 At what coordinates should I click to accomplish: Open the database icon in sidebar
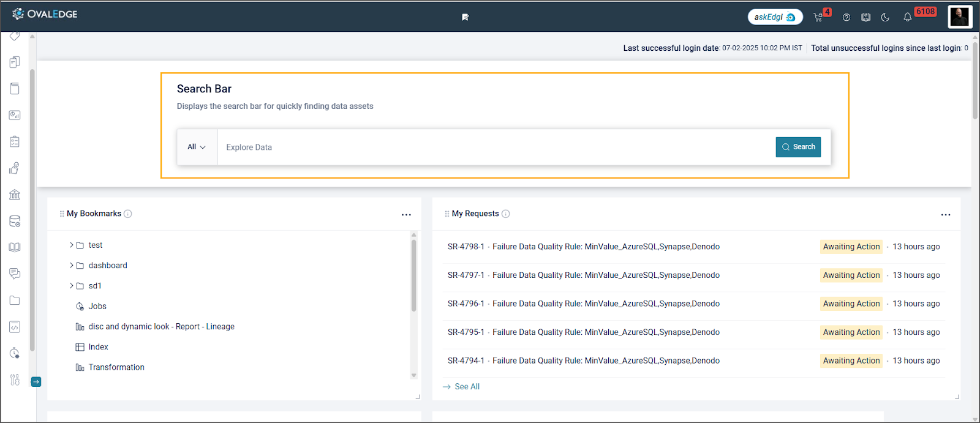(x=15, y=221)
